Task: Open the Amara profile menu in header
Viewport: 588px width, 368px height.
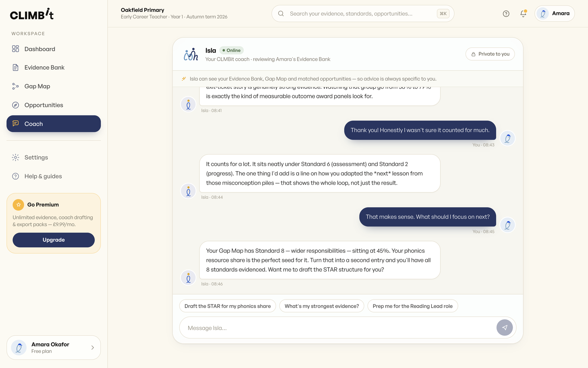Action: coord(555,14)
